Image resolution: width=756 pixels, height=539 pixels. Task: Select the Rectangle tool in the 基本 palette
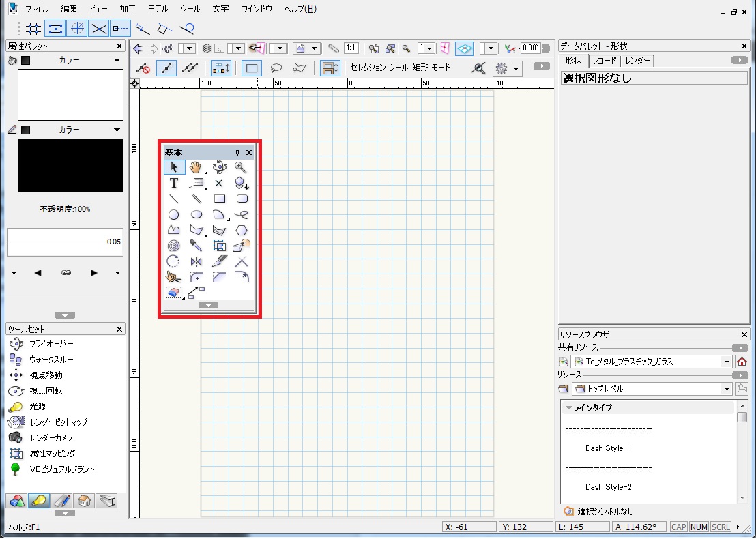[x=220, y=199]
